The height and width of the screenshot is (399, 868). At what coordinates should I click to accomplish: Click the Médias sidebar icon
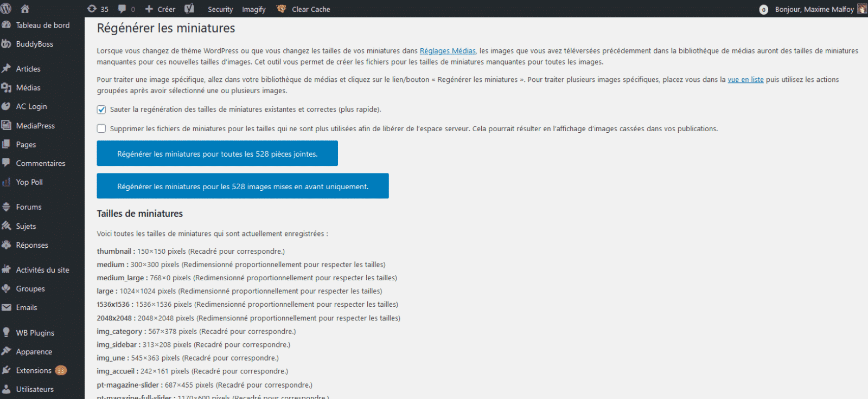click(7, 87)
